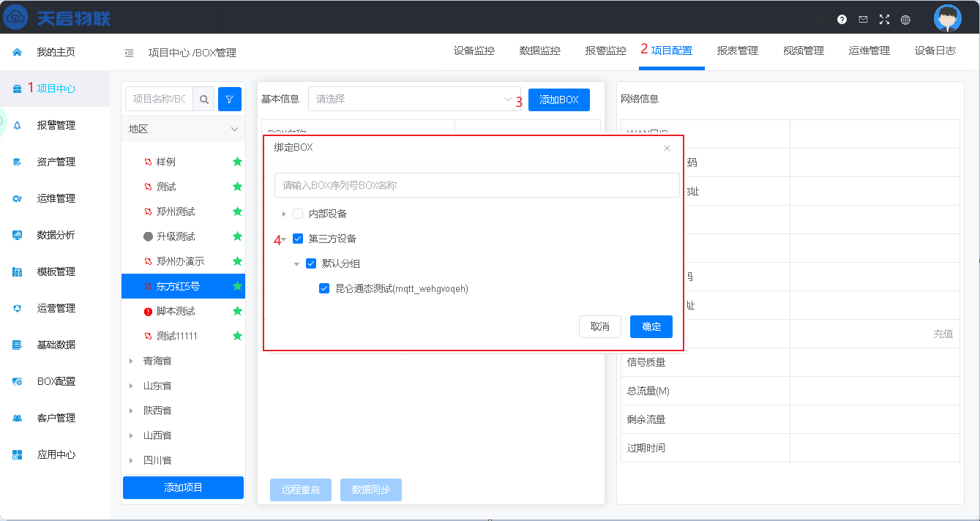The image size is (980, 521).
Task: Uncheck the 默认分组 checkbox
Action: 311,263
